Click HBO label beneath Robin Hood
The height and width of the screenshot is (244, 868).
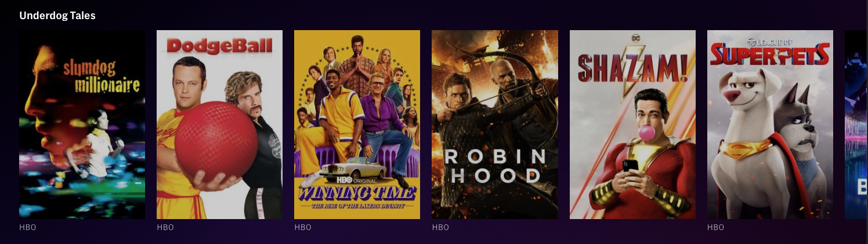(x=440, y=227)
